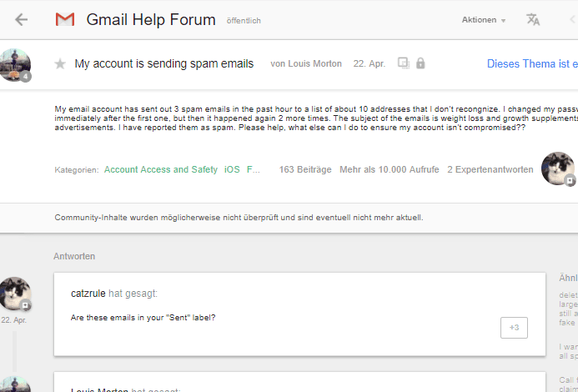Go back with the left arrow icon
The width and height of the screenshot is (578, 392).
(x=22, y=19)
